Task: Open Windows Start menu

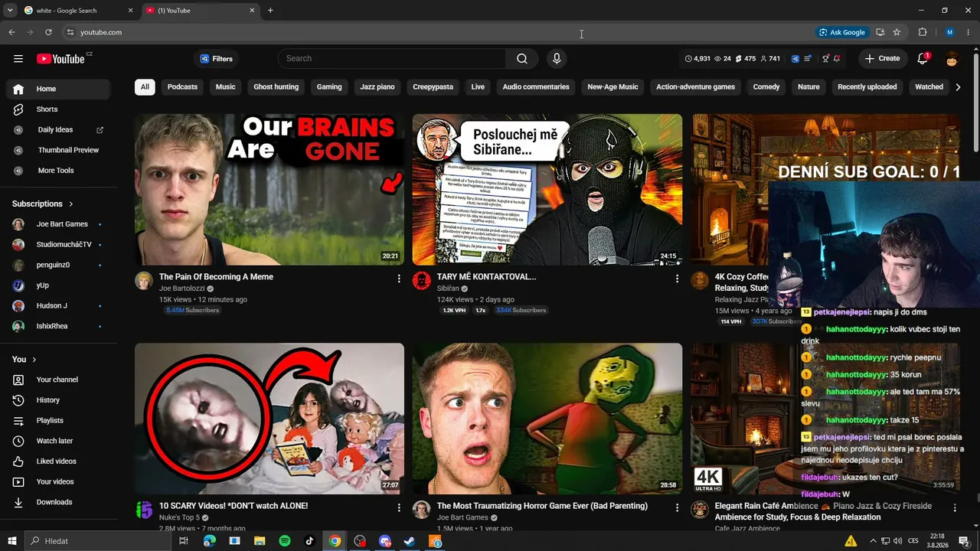Action: pyautogui.click(x=11, y=541)
